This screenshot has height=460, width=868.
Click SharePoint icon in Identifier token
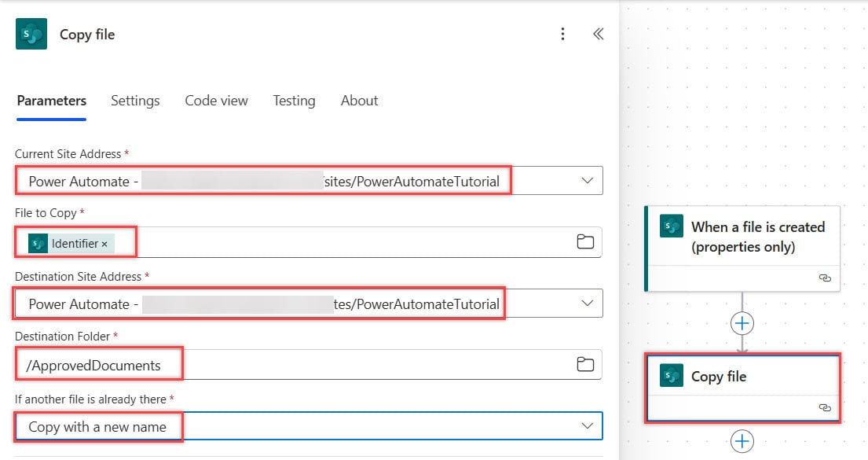coord(38,243)
